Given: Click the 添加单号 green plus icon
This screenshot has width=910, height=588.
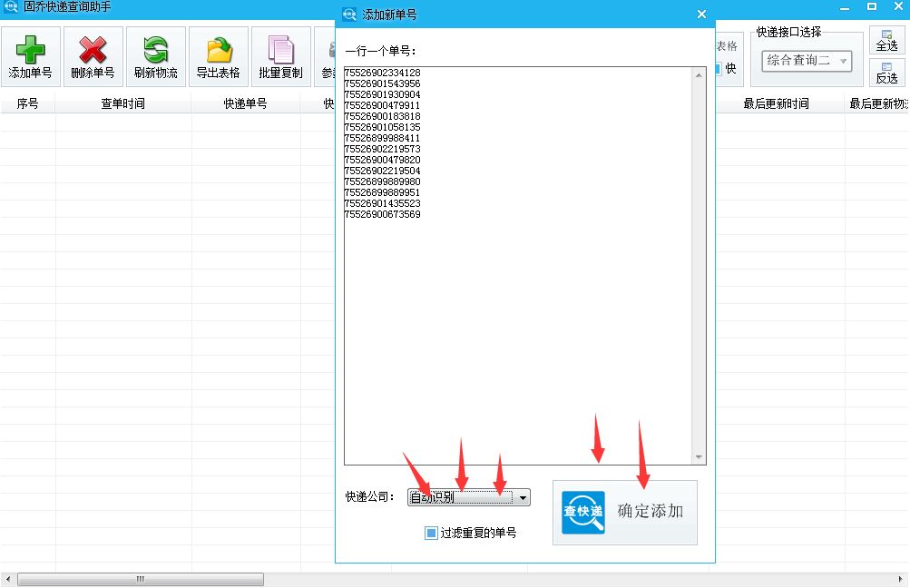Looking at the screenshot, I should pyautogui.click(x=31, y=50).
